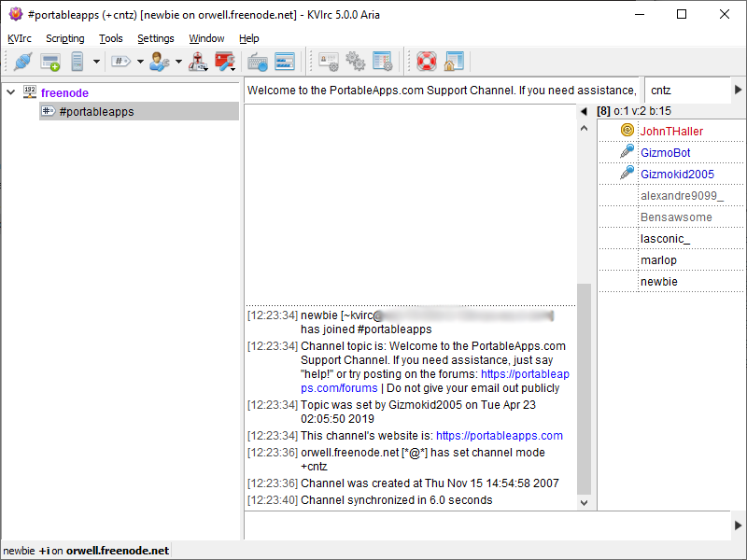Click the connect/disconnect plug icon
This screenshot has width=747, height=560.
coord(22,63)
